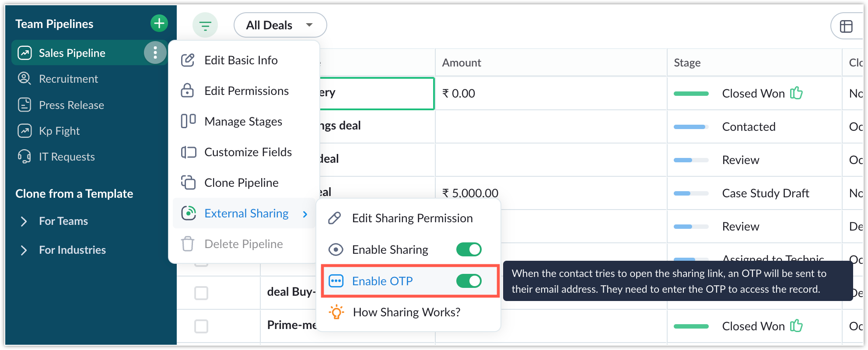
Task: Click the Press Release pipeline icon
Action: coord(24,105)
